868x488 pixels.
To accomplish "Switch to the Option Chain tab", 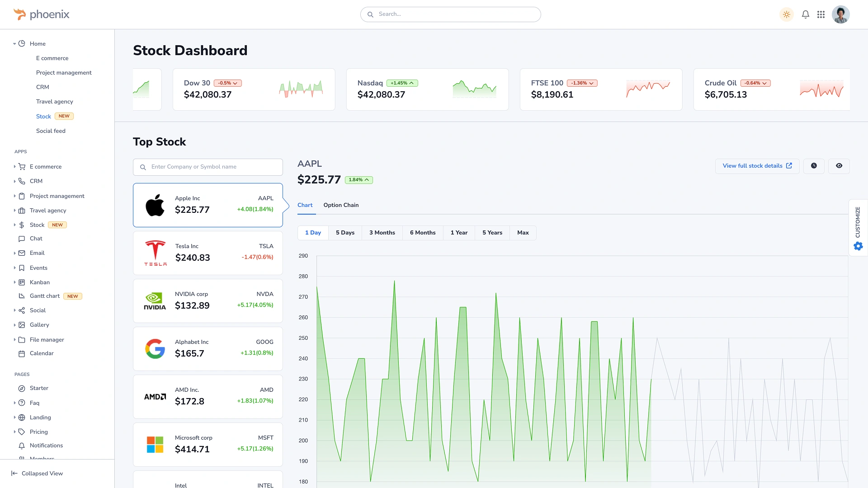I will (x=341, y=205).
